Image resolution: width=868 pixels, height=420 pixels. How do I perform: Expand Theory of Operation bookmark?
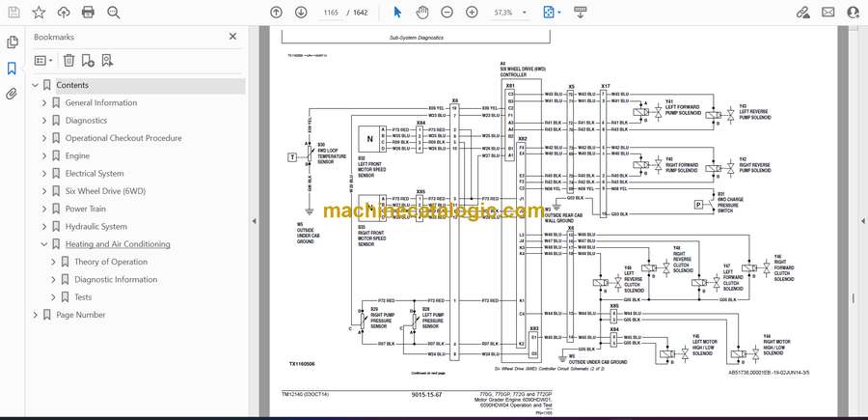pyautogui.click(x=54, y=262)
